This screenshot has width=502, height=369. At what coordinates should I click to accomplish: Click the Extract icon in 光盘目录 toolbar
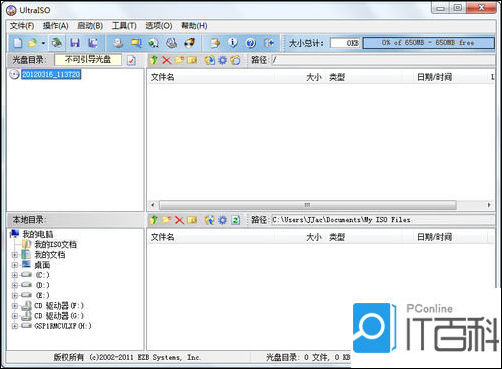pos(210,60)
